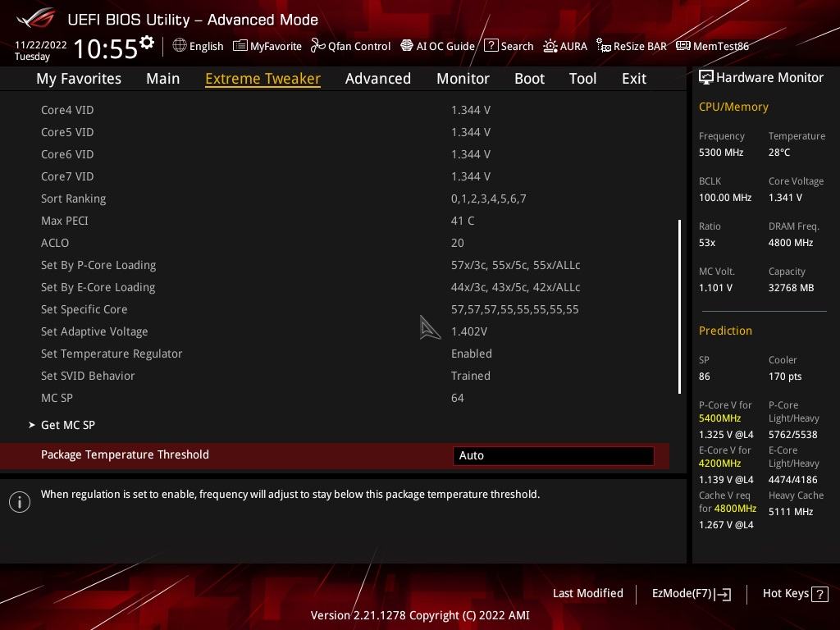Open Hot Keys question-mark icon
The width and height of the screenshot is (840, 630).
click(819, 594)
